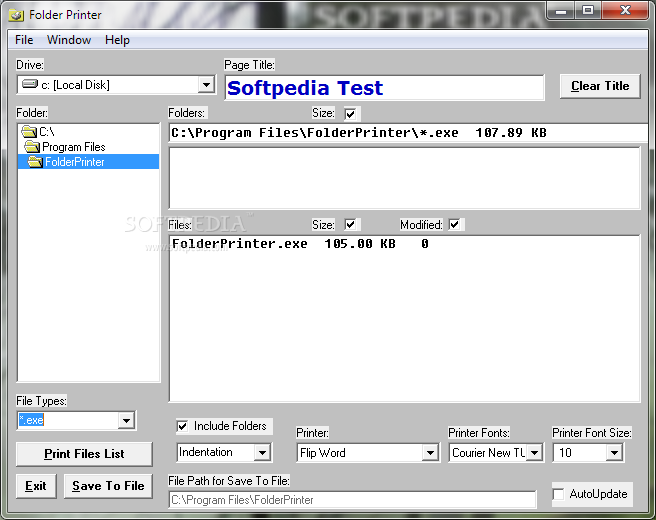Maximize the Folder Printer window
This screenshot has height=520, width=656.
pyautogui.click(x=588, y=10)
